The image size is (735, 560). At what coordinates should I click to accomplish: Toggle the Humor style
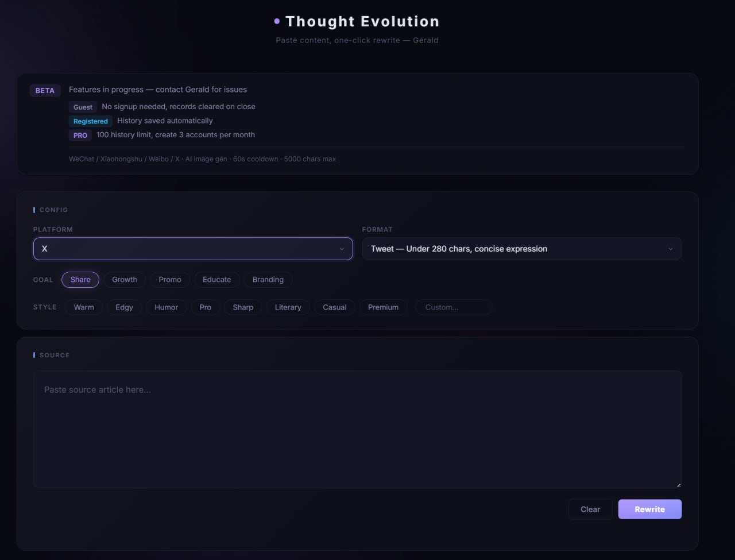click(167, 307)
